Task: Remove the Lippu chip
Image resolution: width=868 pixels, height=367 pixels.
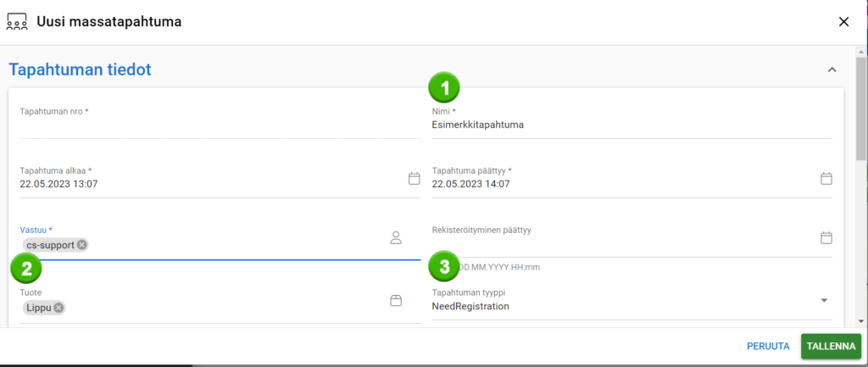Action: pyautogui.click(x=58, y=308)
